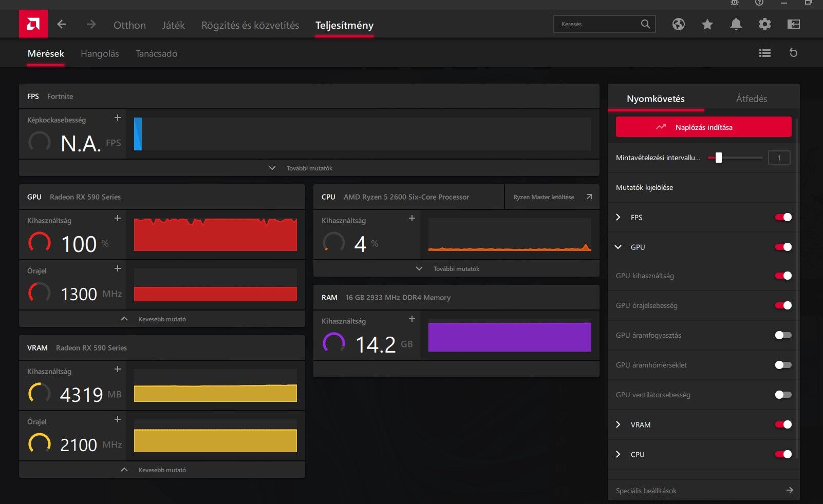Viewport: 823px width, 504px height.
Task: Expand CPU section chevron in tracking
Action: (618, 454)
